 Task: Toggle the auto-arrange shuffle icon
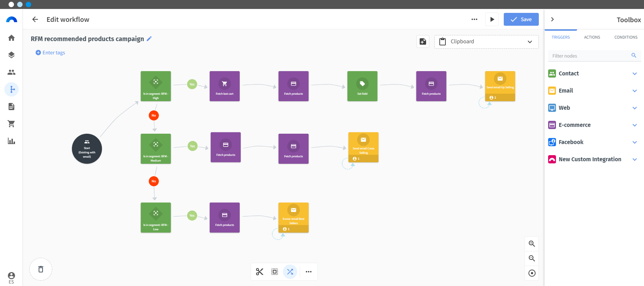click(x=290, y=272)
